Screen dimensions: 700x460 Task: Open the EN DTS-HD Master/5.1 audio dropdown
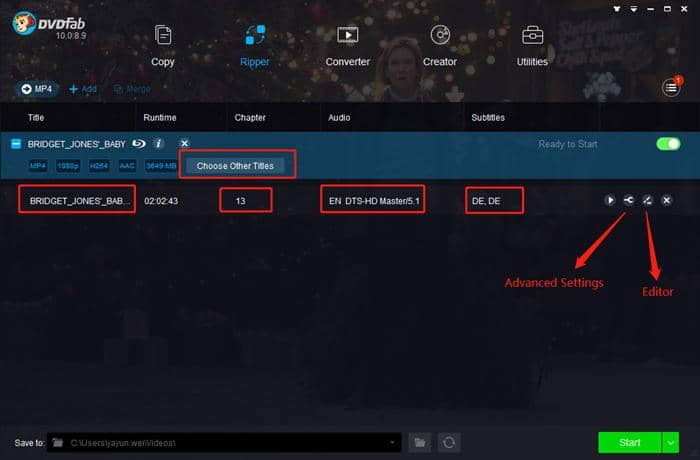[x=373, y=199]
